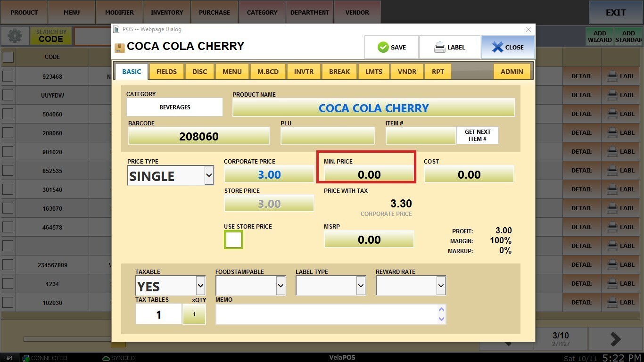
Task: Check the row checkbox for code 504060
Action: (x=8, y=114)
